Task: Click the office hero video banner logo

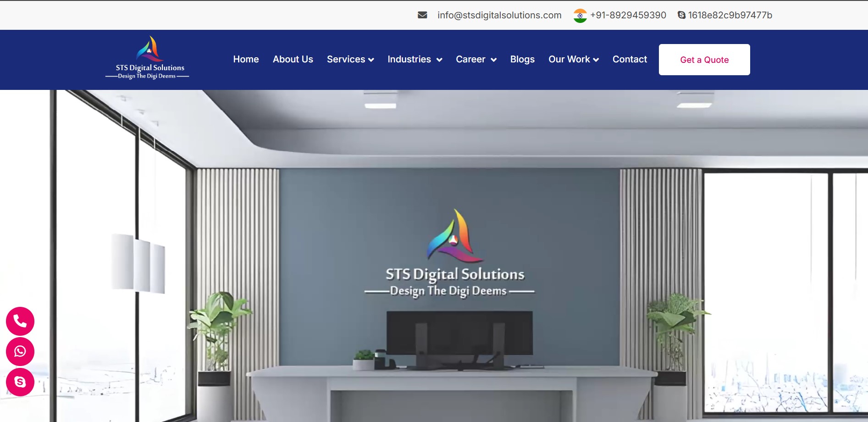Action: point(450,253)
